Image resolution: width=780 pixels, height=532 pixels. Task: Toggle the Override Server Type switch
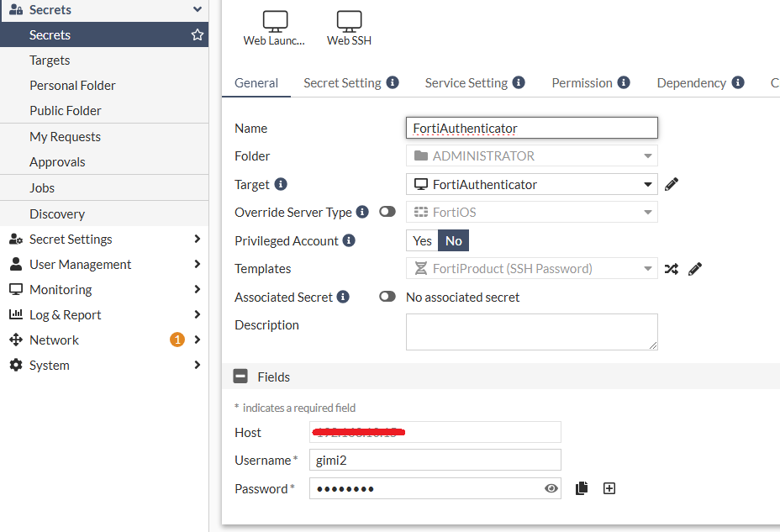(x=387, y=213)
